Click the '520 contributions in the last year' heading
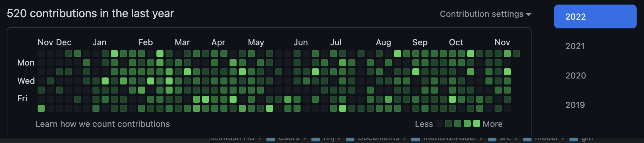 pos(90,13)
